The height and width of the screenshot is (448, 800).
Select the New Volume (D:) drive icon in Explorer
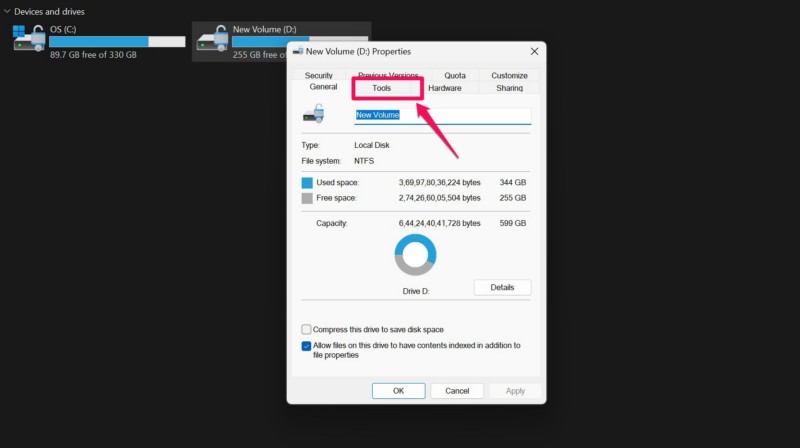pos(212,38)
